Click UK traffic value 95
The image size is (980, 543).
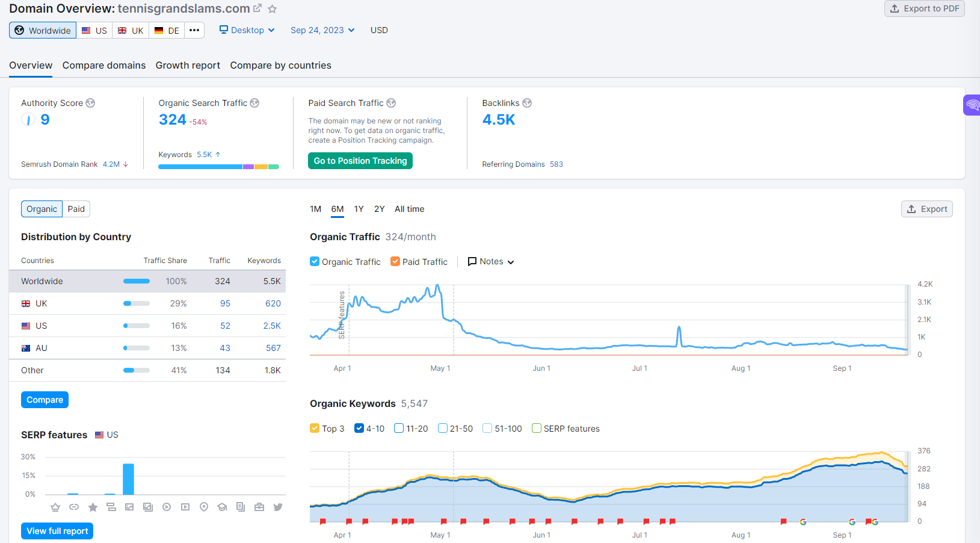(x=225, y=303)
